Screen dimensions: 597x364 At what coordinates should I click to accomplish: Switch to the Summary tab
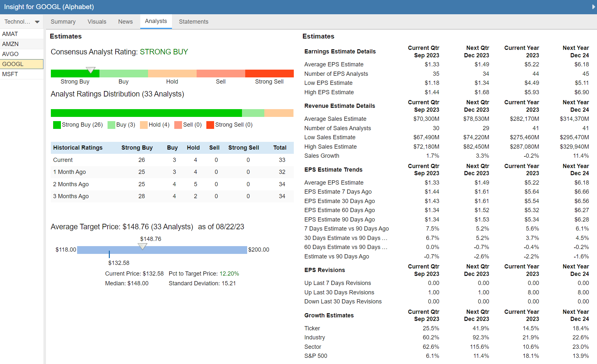[63, 22]
